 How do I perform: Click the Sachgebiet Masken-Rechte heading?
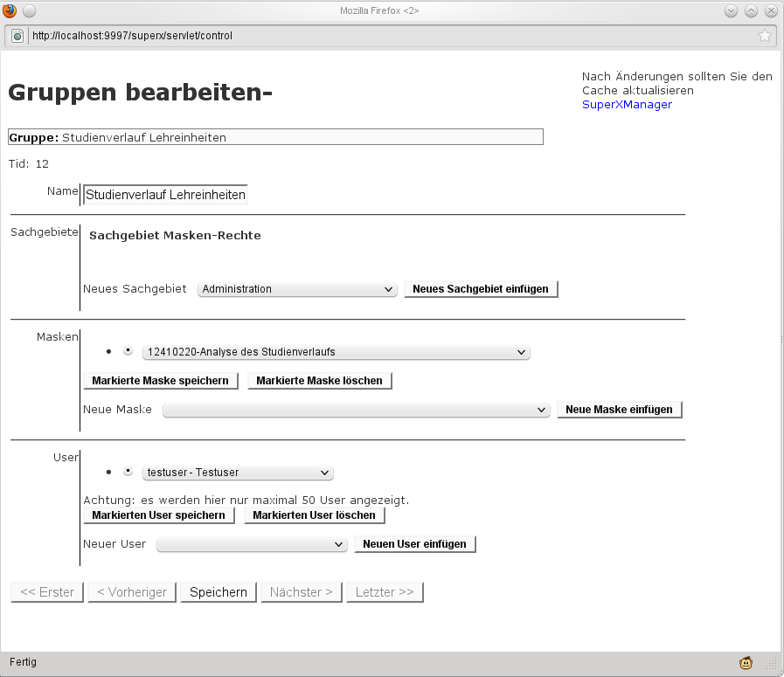[175, 235]
